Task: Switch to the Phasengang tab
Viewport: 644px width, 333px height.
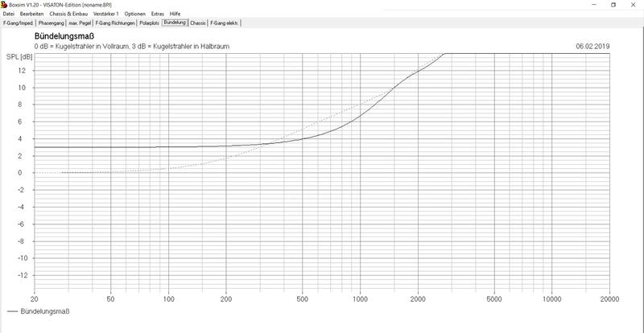Action: pos(51,23)
